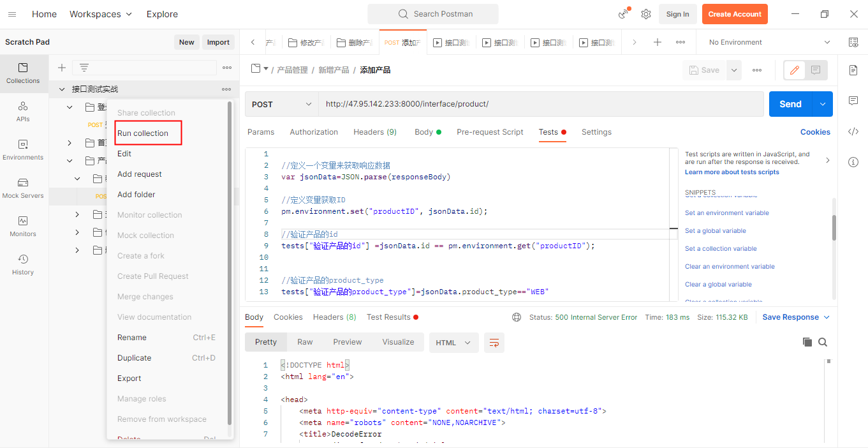Switch to the Pre-request Script tab
The image size is (868, 448).
tap(490, 132)
